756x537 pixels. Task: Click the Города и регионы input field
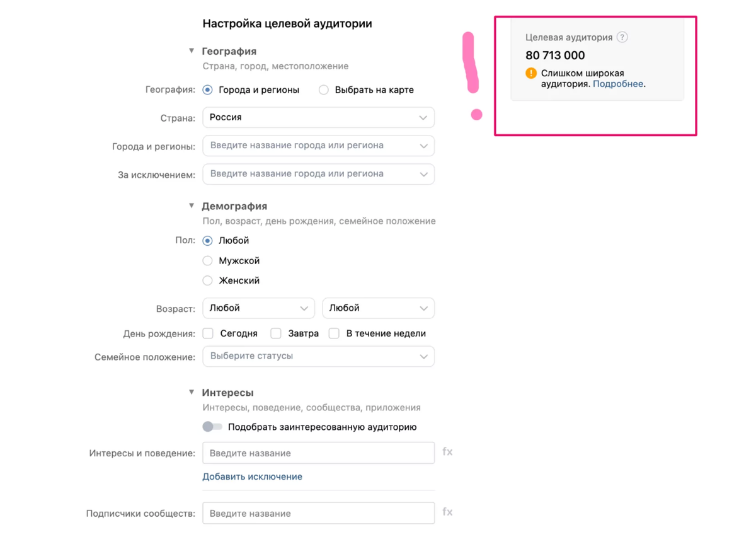pos(318,146)
